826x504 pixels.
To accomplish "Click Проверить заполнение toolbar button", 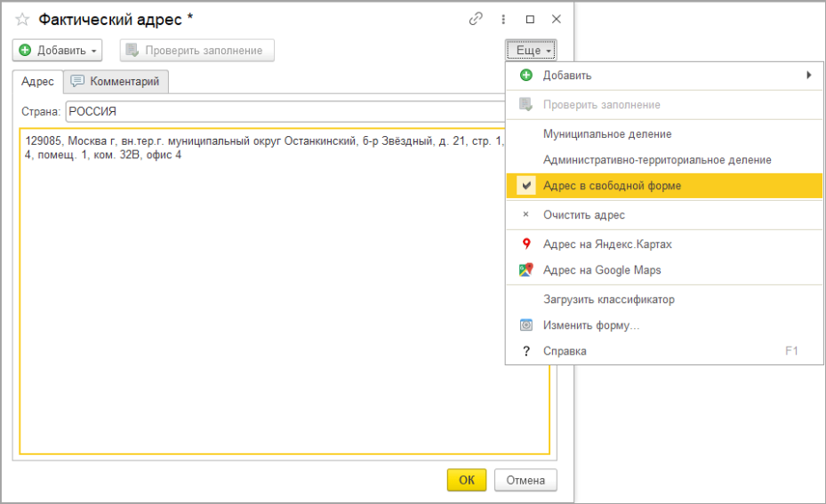I will [x=197, y=50].
